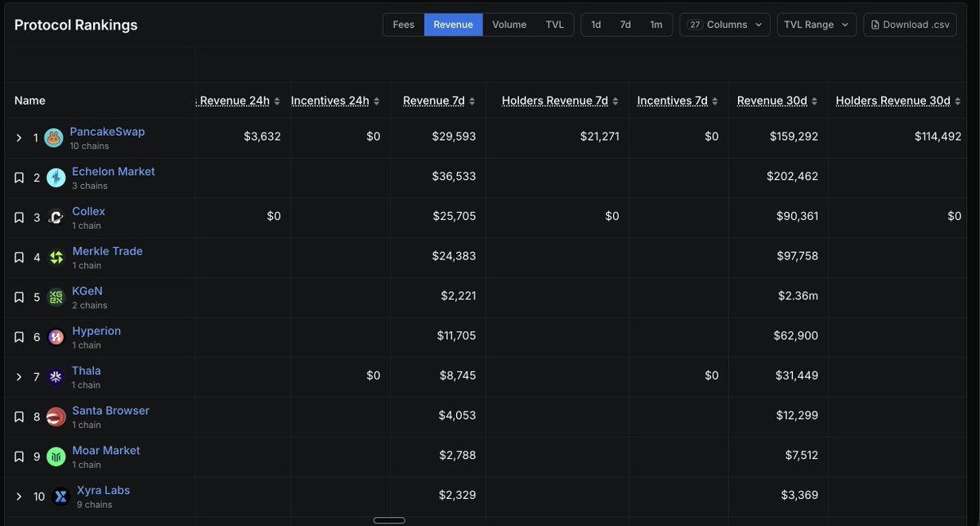
Task: Click the Hyperion logo icon
Action: pos(56,337)
